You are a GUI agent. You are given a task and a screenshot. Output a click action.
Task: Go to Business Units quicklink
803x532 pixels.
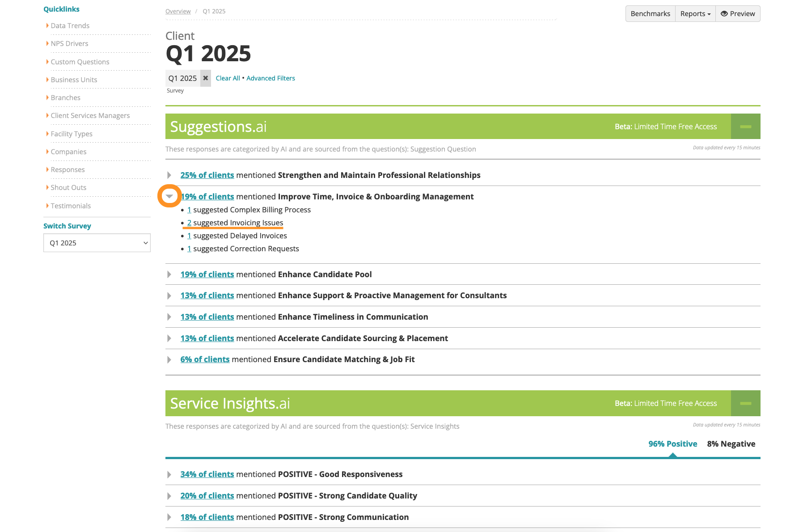pos(74,80)
